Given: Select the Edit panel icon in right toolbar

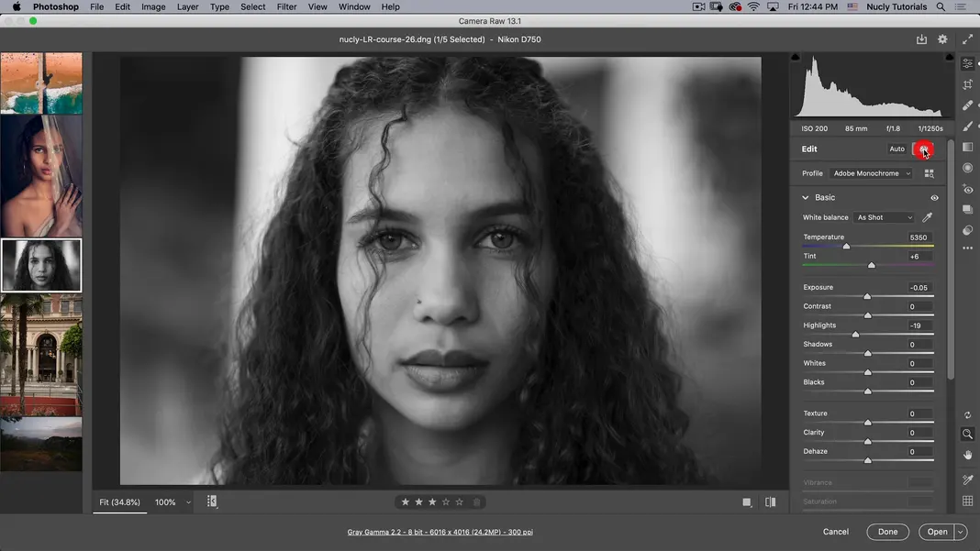Looking at the screenshot, I should click(967, 64).
